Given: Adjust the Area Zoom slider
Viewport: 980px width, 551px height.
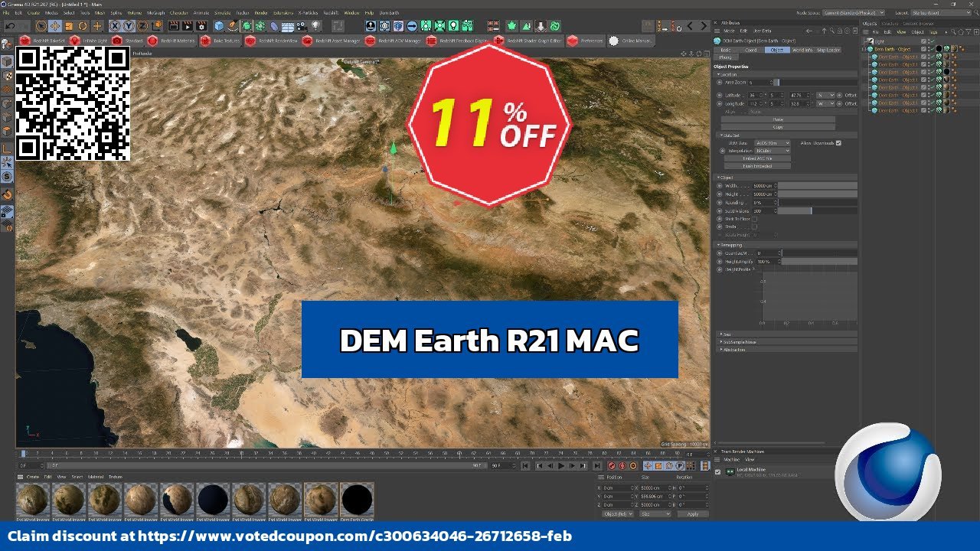Looking at the screenshot, I should coord(815,83).
